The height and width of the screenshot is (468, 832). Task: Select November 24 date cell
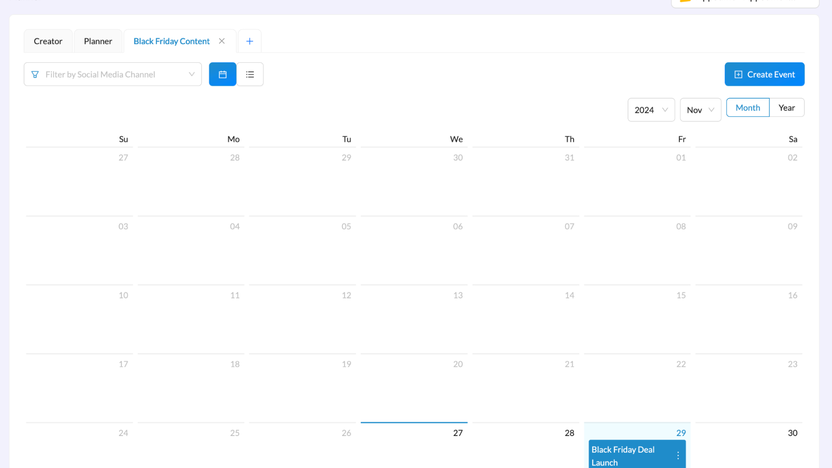point(79,445)
